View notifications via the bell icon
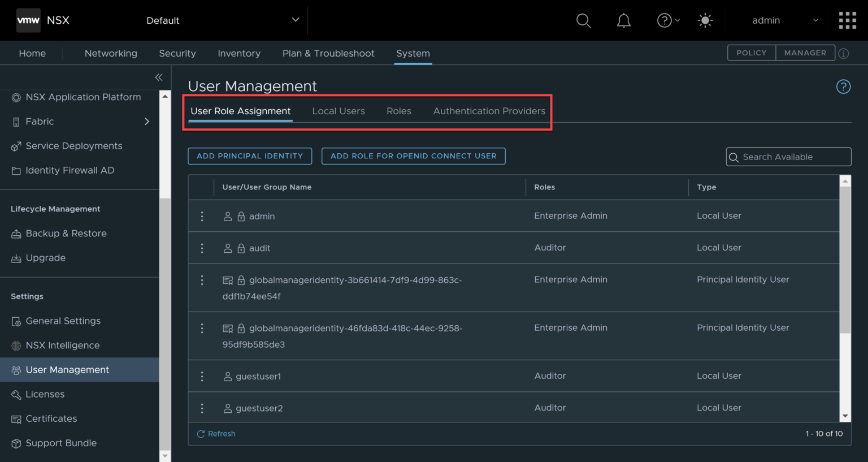The image size is (868, 462). coord(624,20)
